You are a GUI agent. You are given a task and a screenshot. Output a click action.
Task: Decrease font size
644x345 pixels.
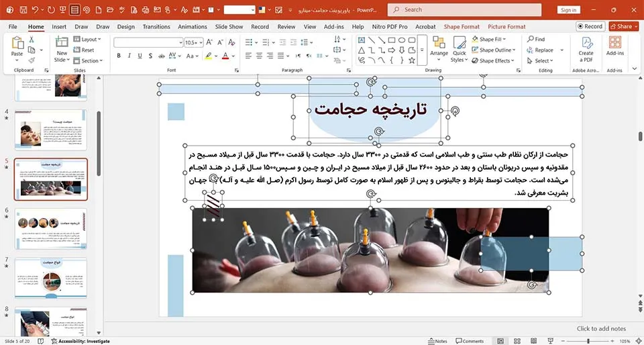(221, 42)
